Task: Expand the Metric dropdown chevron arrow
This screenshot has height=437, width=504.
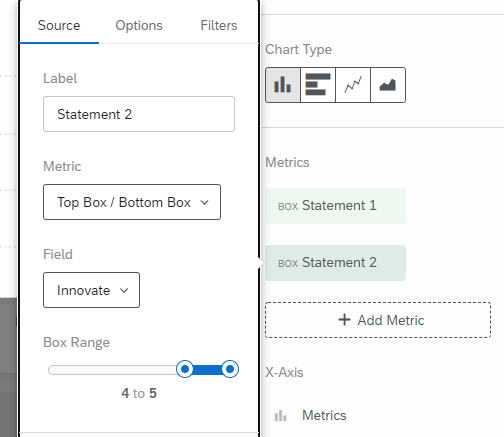Action: pyautogui.click(x=204, y=202)
